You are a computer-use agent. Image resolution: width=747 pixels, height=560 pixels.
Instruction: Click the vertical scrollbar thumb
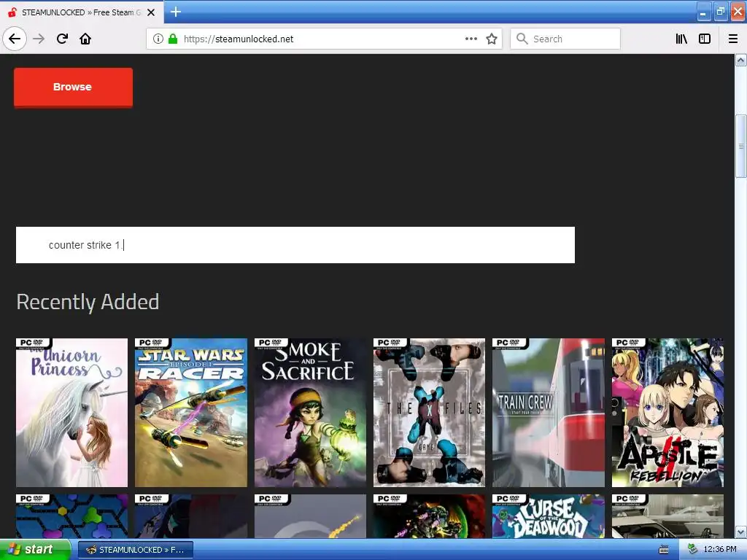740,146
